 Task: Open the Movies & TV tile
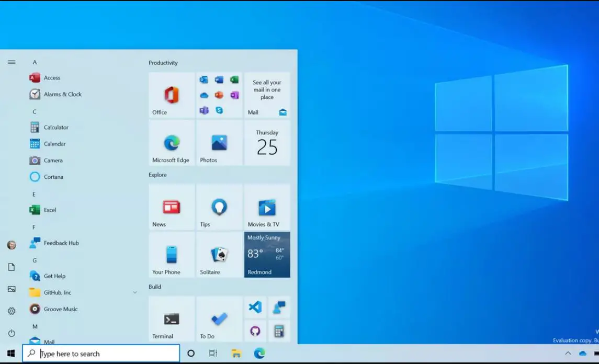click(267, 207)
